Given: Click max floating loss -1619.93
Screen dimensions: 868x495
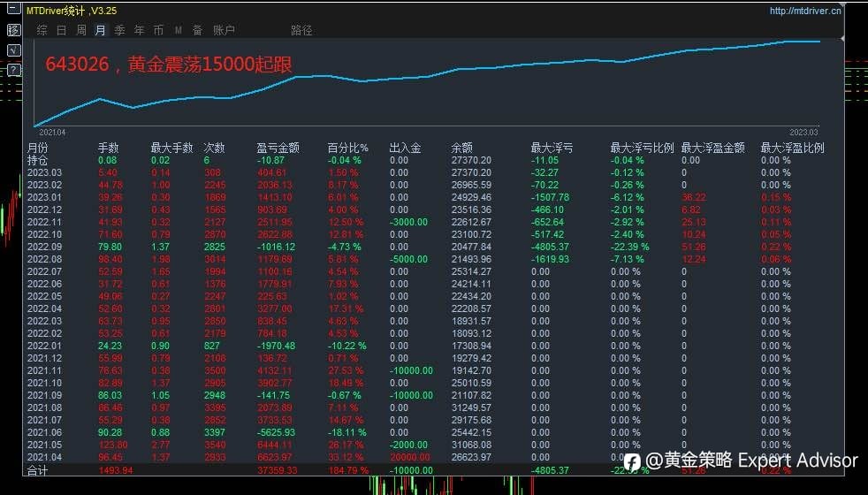Looking at the screenshot, I should [x=551, y=259].
